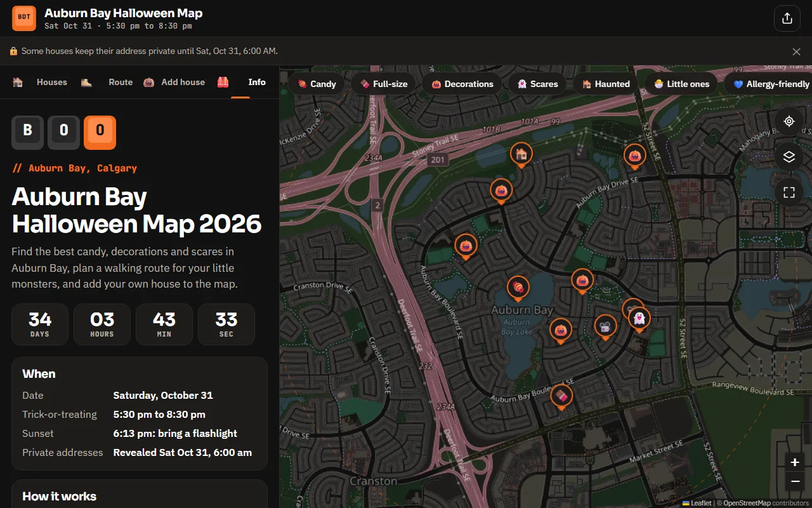Select the pumpkin marker just below the Auburn Bay label
Viewport: 812px width, 508px height.
click(x=560, y=331)
